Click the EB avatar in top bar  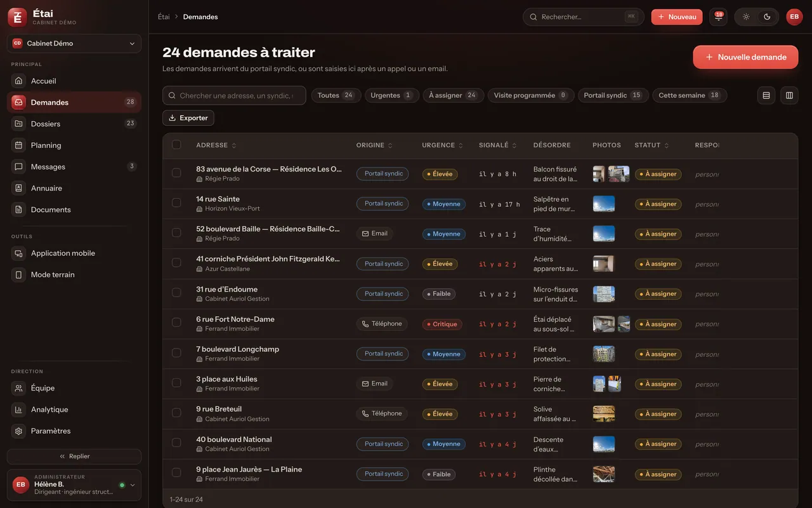coord(794,17)
